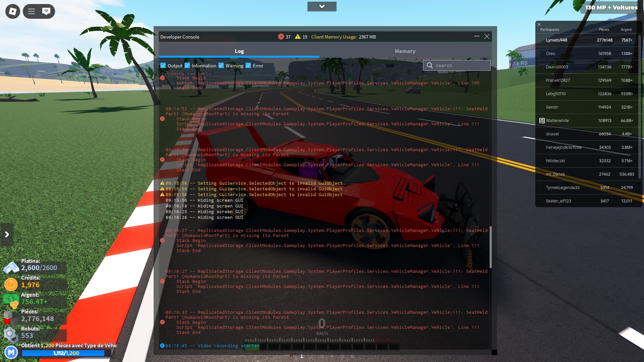This screenshot has width=644, height=362.
Task: Collapse the Participants leaderboard panel
Action: point(539,24)
